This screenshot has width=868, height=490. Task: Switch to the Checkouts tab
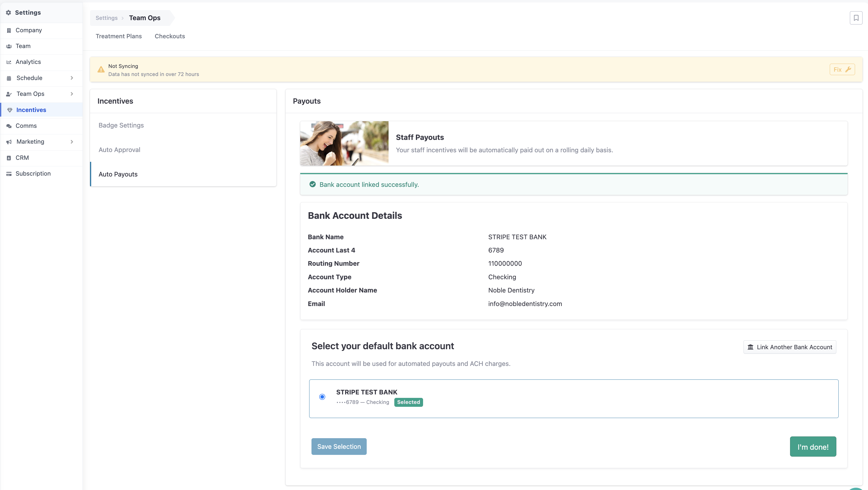170,36
